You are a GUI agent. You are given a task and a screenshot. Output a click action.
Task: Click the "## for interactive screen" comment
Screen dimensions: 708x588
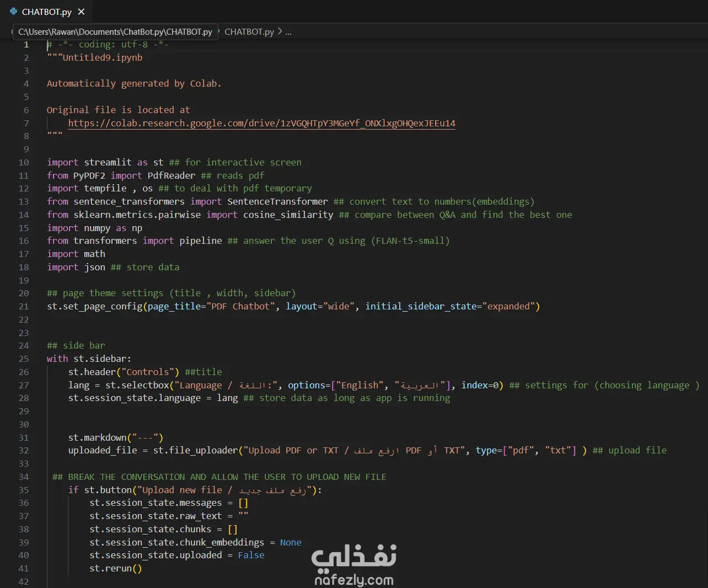(235, 163)
